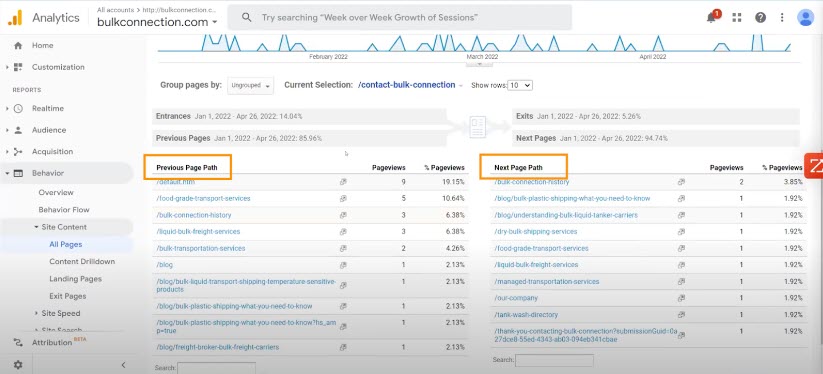Open the Behavior Flow report

pyautogui.click(x=64, y=210)
